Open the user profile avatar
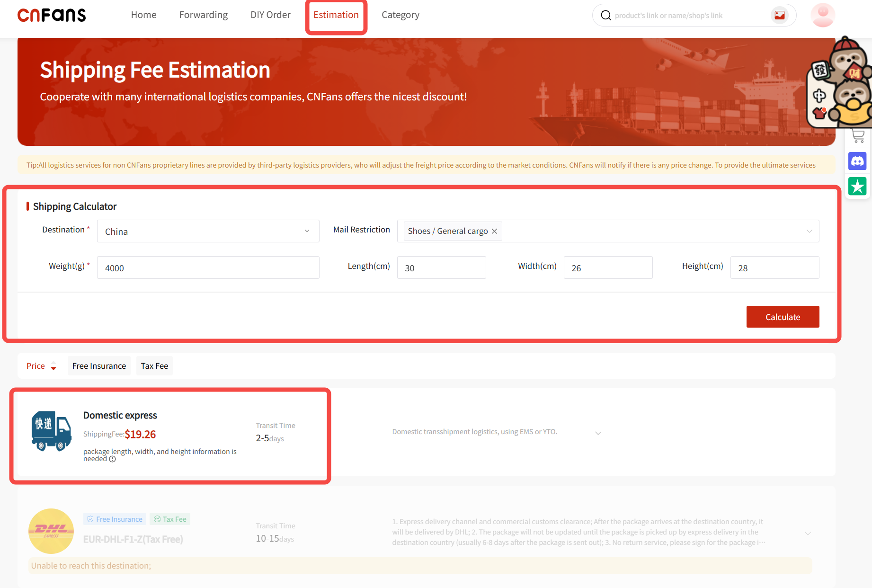872x588 pixels. 822,15
